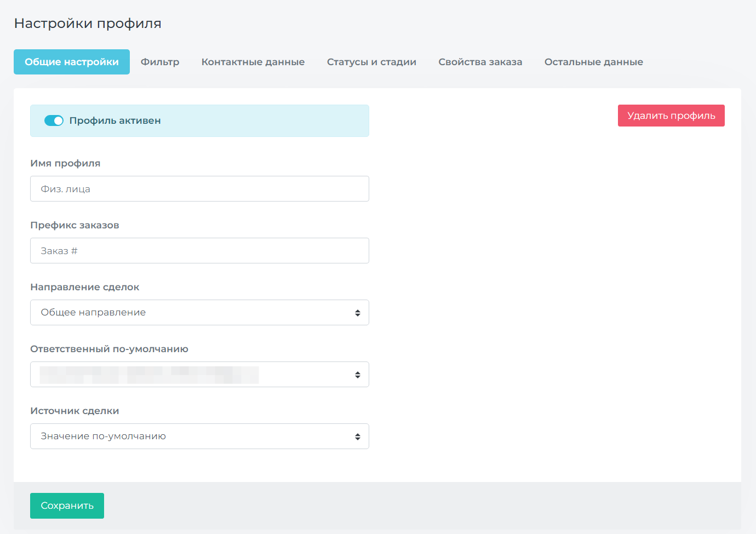The height and width of the screenshot is (534, 756).
Task: Click the Направление сделок field label
Action: coord(85,287)
